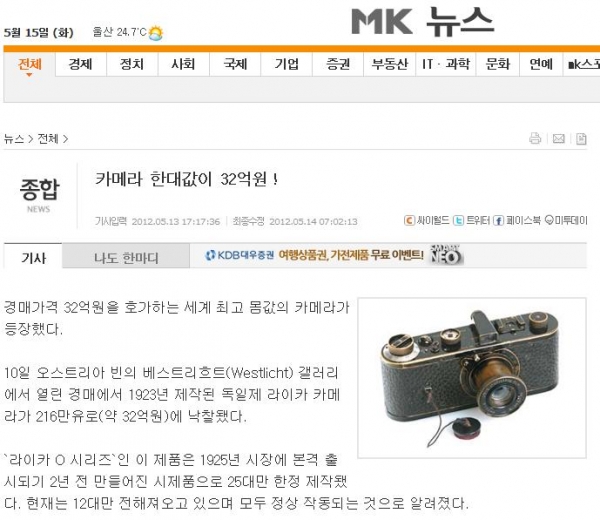Screen dimensions: 600x520
Task: Click the 뉴스 breadcrumb link
Action: [14, 139]
